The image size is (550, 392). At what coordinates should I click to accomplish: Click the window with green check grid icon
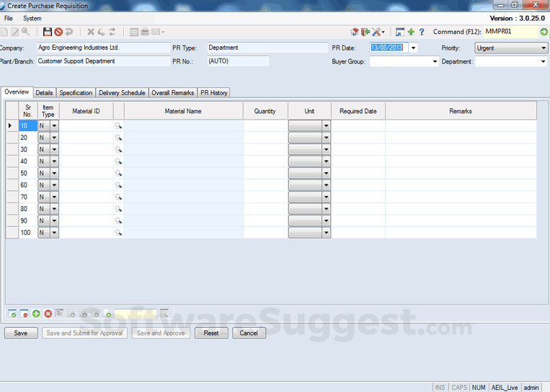point(12,313)
